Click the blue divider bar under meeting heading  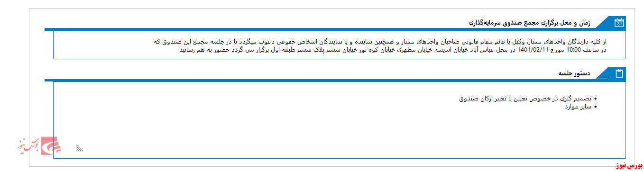pyautogui.click(x=335, y=29)
